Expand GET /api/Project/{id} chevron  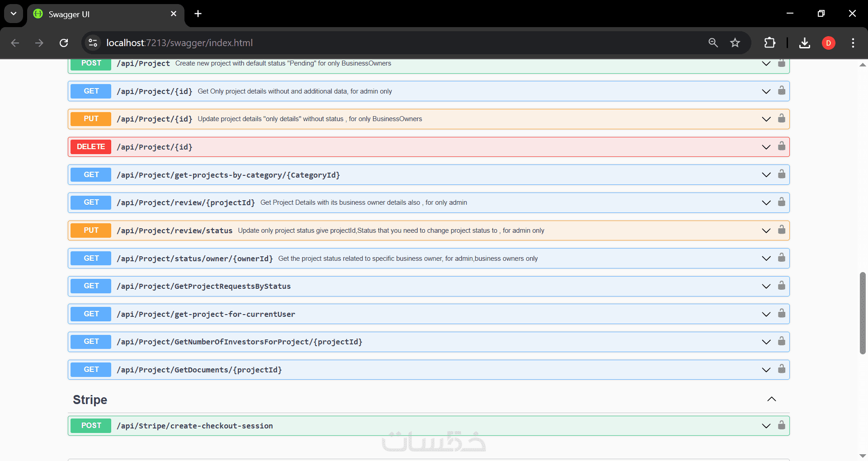pos(766,91)
